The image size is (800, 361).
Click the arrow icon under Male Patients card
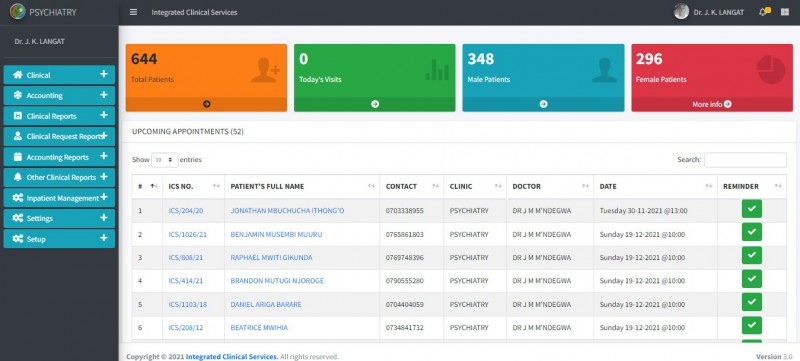[543, 104]
